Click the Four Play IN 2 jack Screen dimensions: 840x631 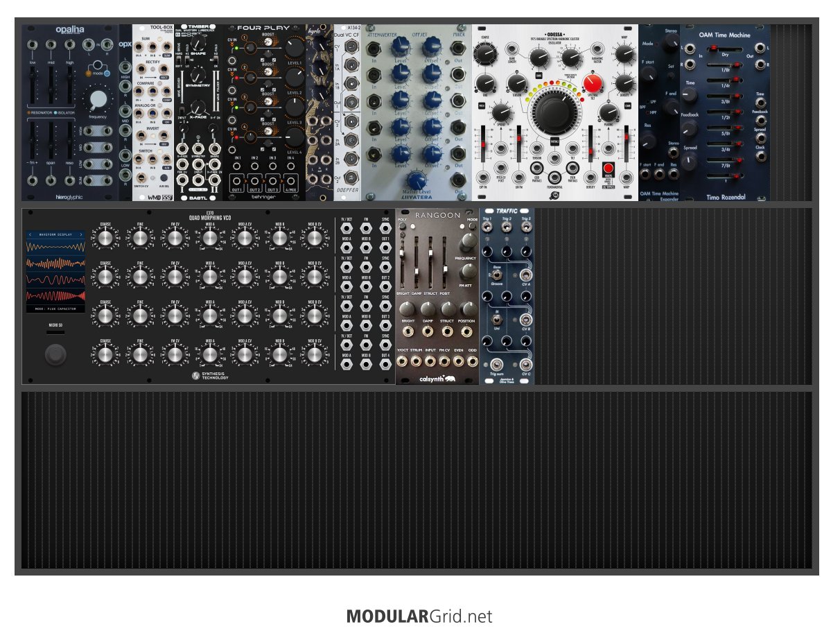tap(256, 166)
